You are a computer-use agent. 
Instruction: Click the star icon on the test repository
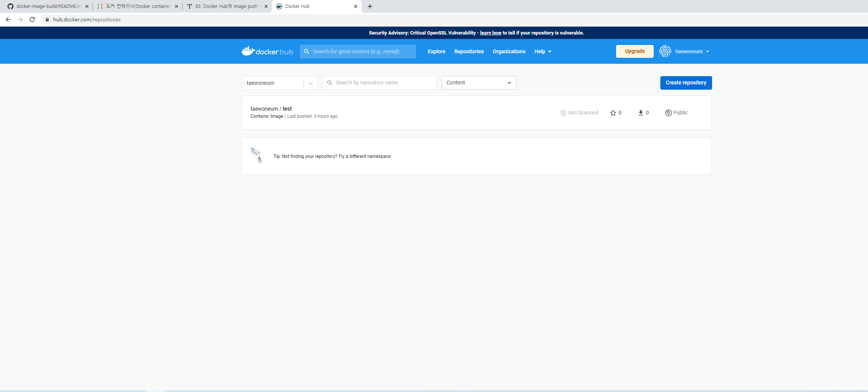click(x=613, y=113)
